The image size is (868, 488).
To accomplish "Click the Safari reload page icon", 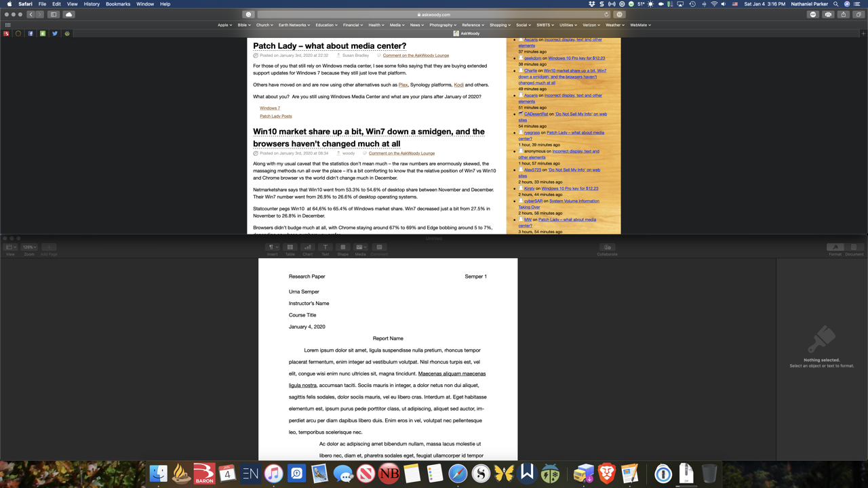I will [606, 14].
